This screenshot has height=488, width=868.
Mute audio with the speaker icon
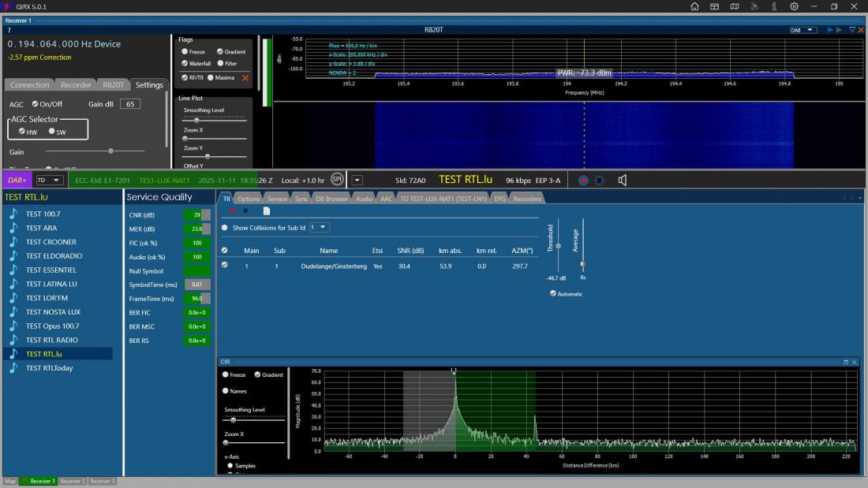[623, 181]
